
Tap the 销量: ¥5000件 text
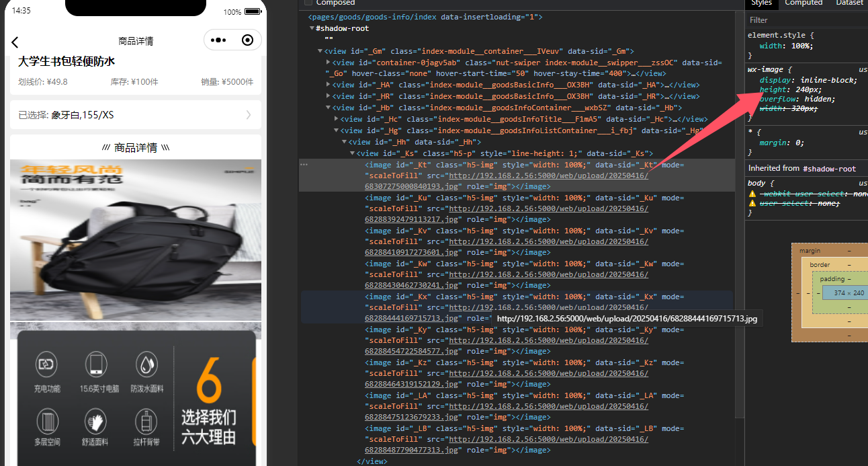pyautogui.click(x=227, y=82)
